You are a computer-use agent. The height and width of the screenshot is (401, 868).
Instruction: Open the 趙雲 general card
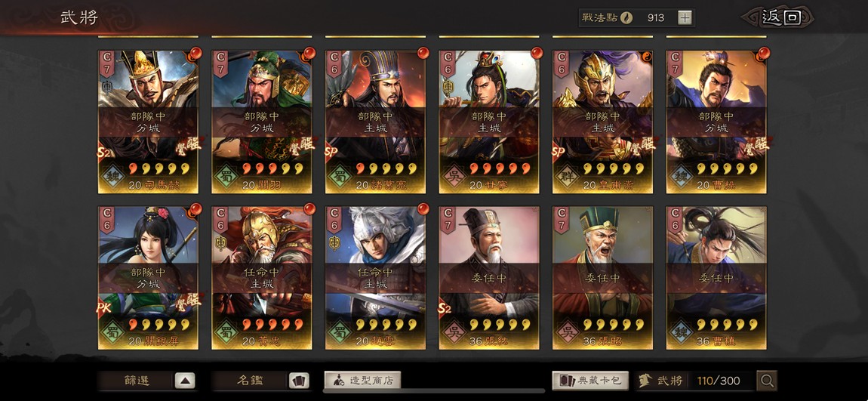(x=375, y=278)
